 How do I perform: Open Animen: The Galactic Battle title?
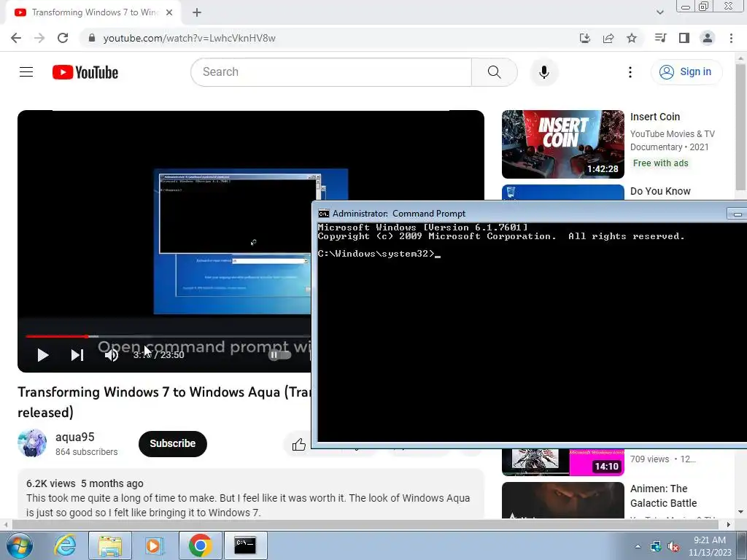[664, 496]
